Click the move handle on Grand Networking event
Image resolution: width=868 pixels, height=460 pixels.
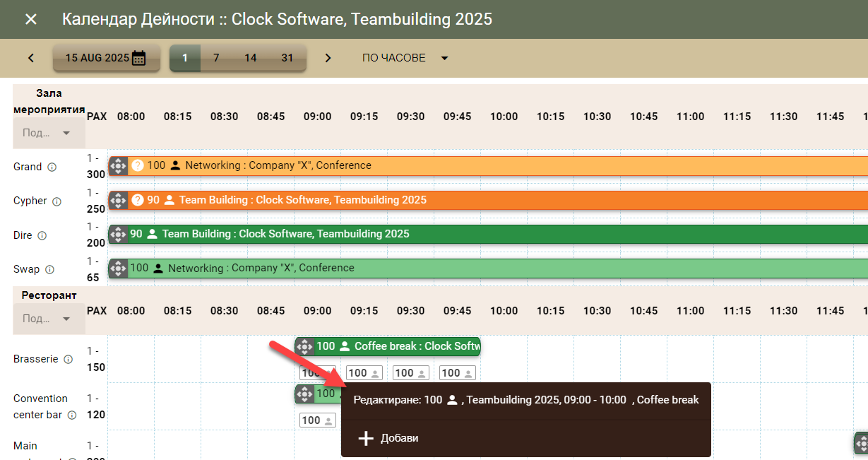pyautogui.click(x=118, y=165)
